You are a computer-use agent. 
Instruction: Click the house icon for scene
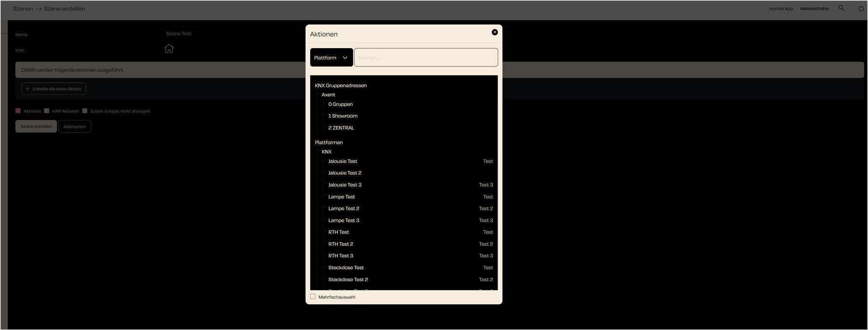click(169, 49)
